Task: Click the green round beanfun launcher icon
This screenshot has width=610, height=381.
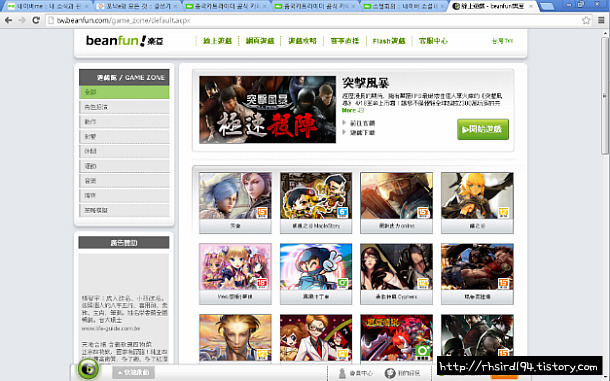Action: pyautogui.click(x=88, y=368)
